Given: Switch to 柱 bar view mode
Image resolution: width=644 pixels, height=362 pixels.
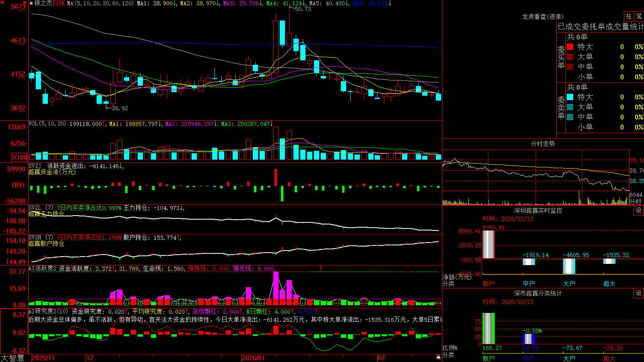Looking at the screenshot, I should click(629, 16).
